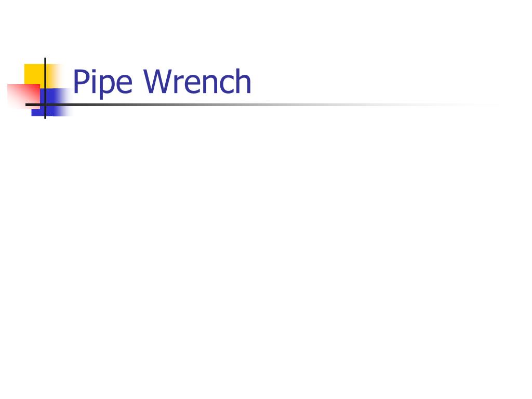Select the dark horizontal line under the "Pipe" word
Screen dimensions: 532x399
tap(102, 104)
